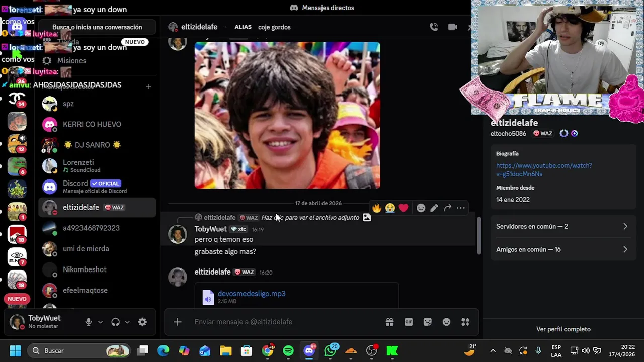
Task: Open DM with a4923468792323
Action: tap(97, 228)
